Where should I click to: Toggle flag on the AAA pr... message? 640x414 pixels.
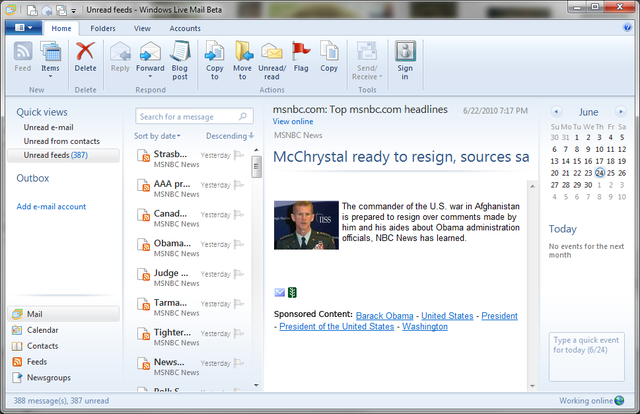pos(239,185)
